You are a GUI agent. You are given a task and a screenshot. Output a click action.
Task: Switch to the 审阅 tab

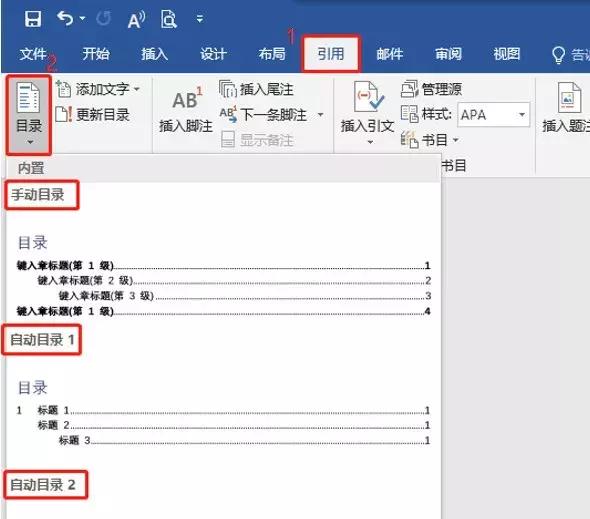coord(448,54)
